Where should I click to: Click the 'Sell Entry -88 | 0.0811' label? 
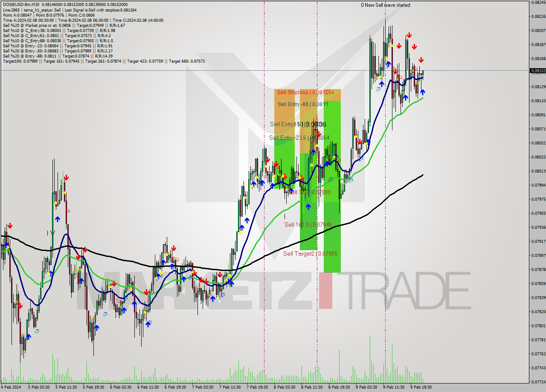pyautogui.click(x=303, y=104)
